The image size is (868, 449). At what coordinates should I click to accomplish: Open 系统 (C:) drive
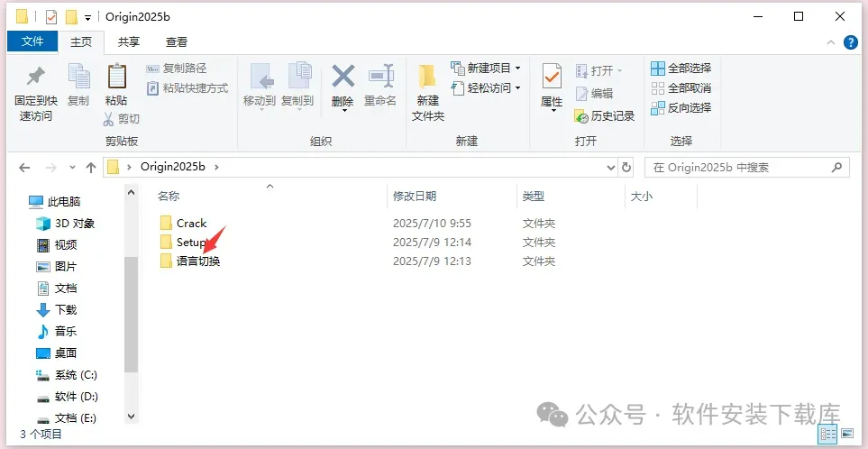click(x=67, y=375)
